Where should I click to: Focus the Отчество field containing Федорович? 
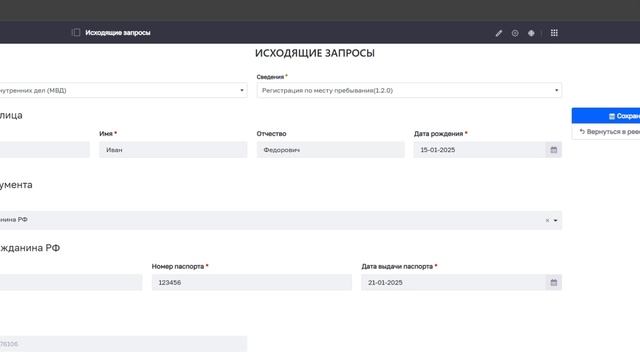pyautogui.click(x=331, y=150)
